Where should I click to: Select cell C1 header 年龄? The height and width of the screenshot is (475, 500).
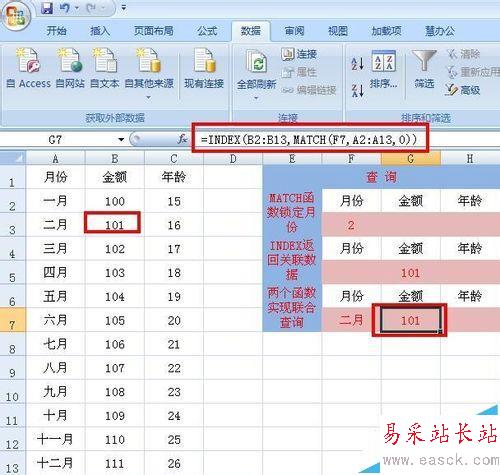(x=174, y=177)
